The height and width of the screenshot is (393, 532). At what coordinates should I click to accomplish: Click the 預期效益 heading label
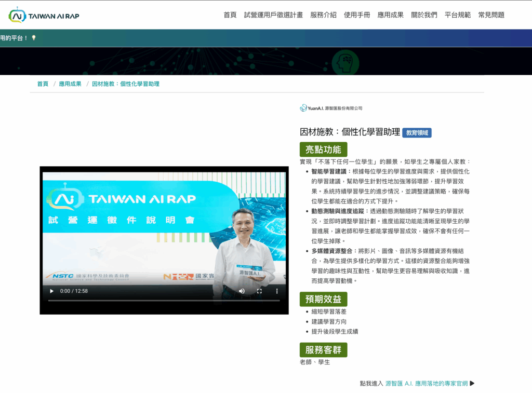point(323,299)
